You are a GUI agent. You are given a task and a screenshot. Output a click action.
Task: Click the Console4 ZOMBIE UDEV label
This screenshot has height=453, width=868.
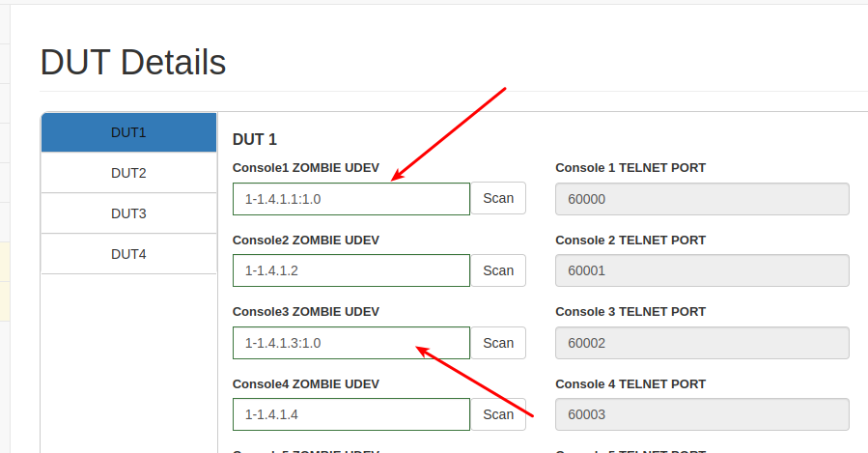305,384
